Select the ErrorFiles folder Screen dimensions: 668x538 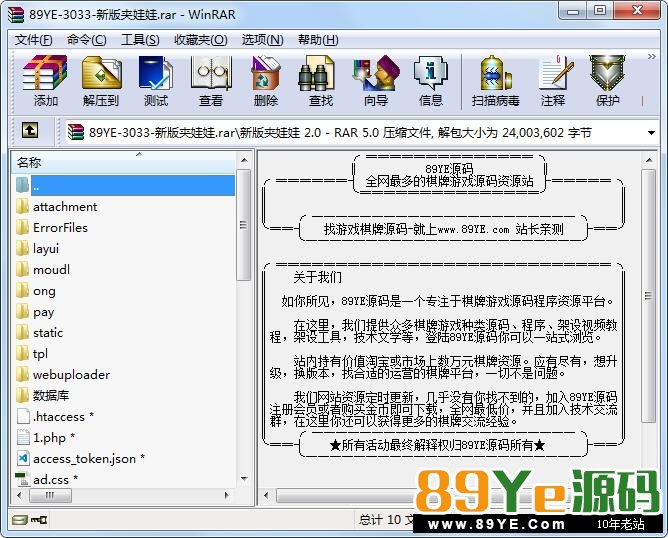point(60,227)
